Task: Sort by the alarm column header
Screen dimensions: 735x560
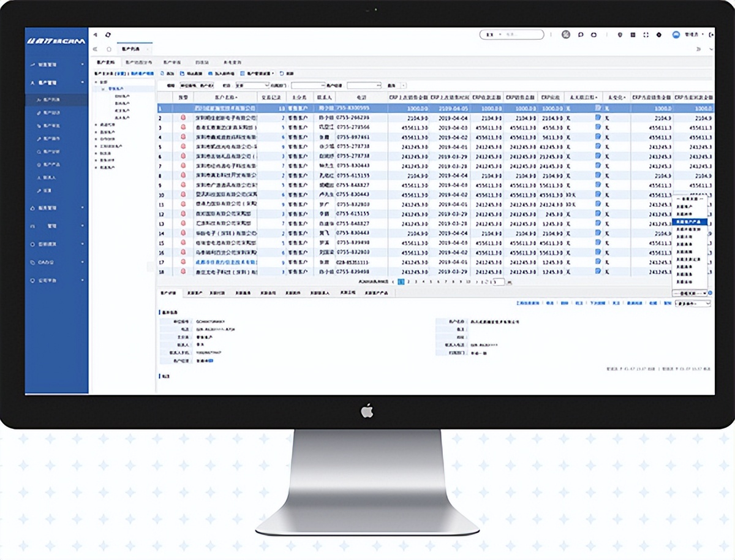Action: (183, 97)
